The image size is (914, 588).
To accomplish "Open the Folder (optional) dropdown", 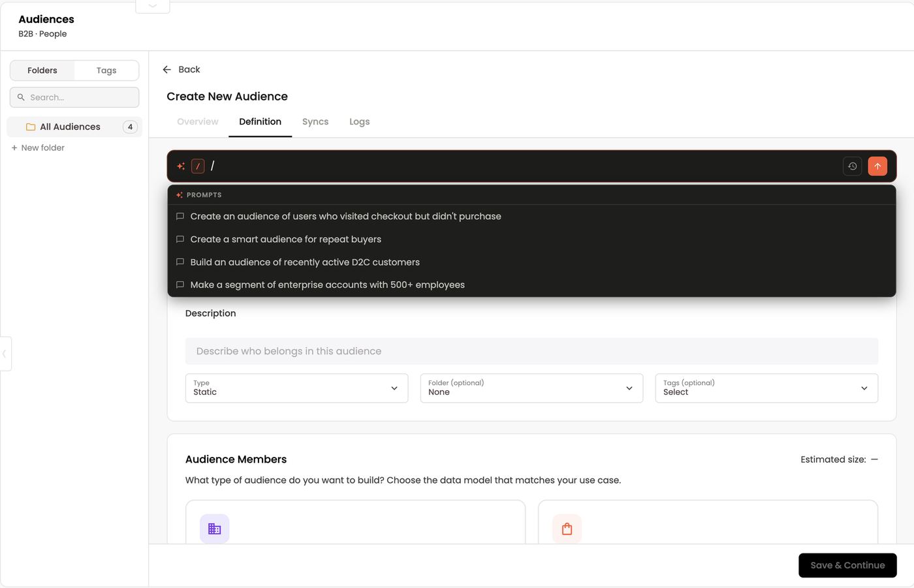I will click(x=531, y=388).
